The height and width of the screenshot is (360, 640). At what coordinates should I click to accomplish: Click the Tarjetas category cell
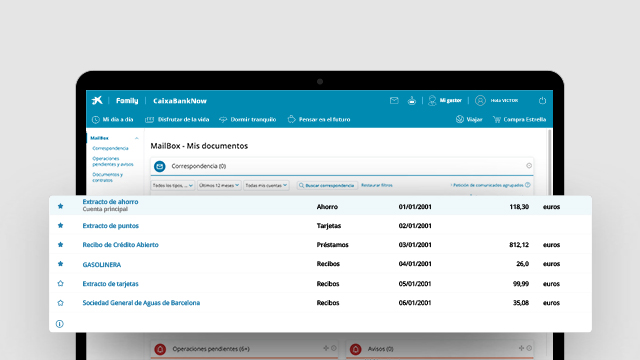(329, 226)
